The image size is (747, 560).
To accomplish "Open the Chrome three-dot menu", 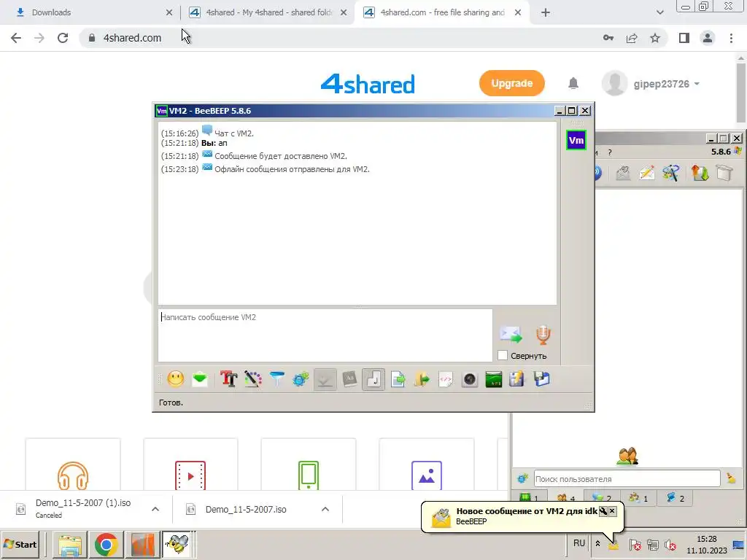I will (731, 38).
